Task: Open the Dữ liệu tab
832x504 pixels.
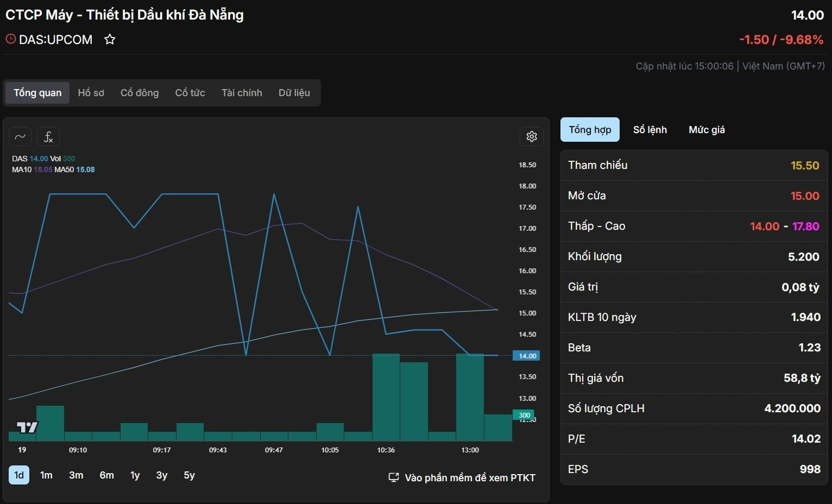Action: [x=294, y=93]
